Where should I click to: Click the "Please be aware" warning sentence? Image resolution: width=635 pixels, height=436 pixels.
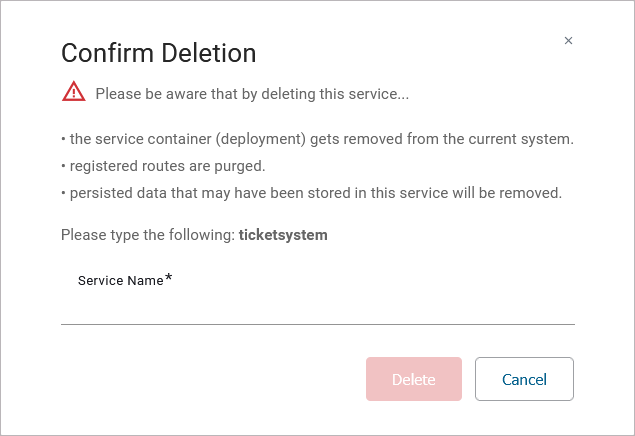(x=252, y=94)
